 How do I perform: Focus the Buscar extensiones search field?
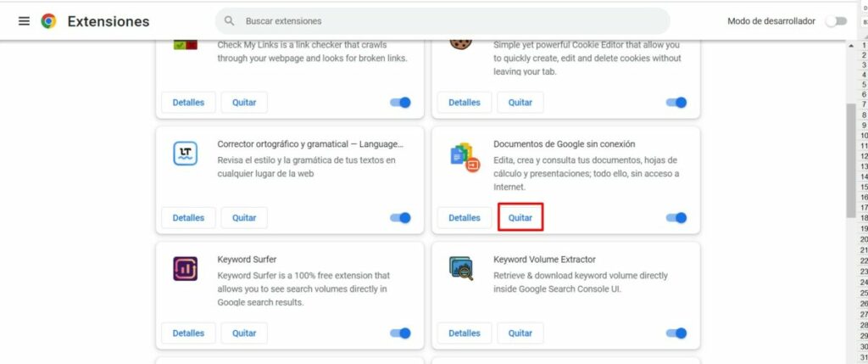pos(442,21)
